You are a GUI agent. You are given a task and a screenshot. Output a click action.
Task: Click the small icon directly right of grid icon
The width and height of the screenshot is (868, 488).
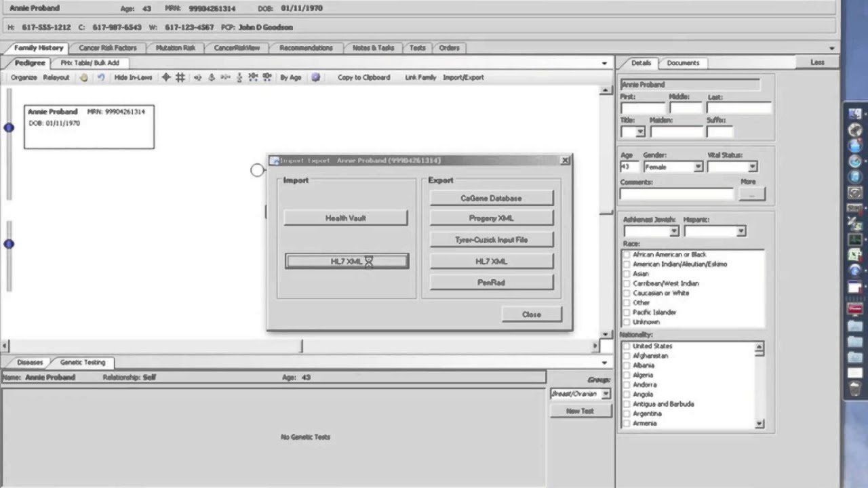pyautogui.click(x=197, y=77)
